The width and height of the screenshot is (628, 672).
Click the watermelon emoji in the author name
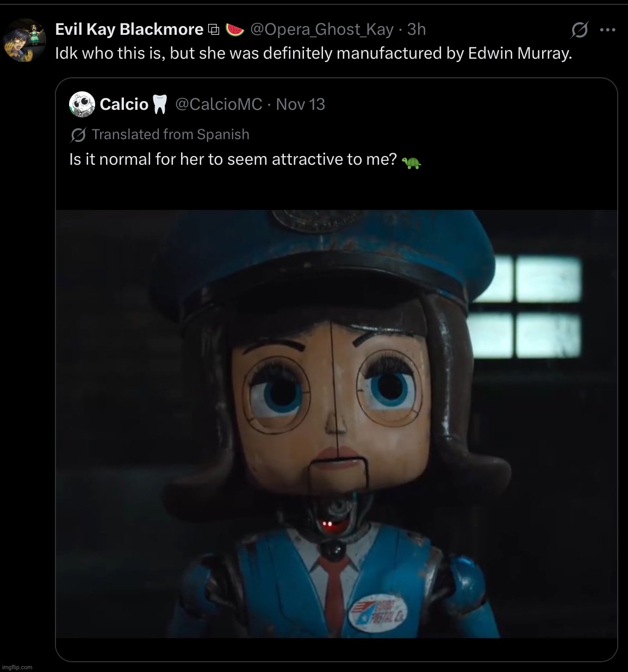[x=234, y=30]
